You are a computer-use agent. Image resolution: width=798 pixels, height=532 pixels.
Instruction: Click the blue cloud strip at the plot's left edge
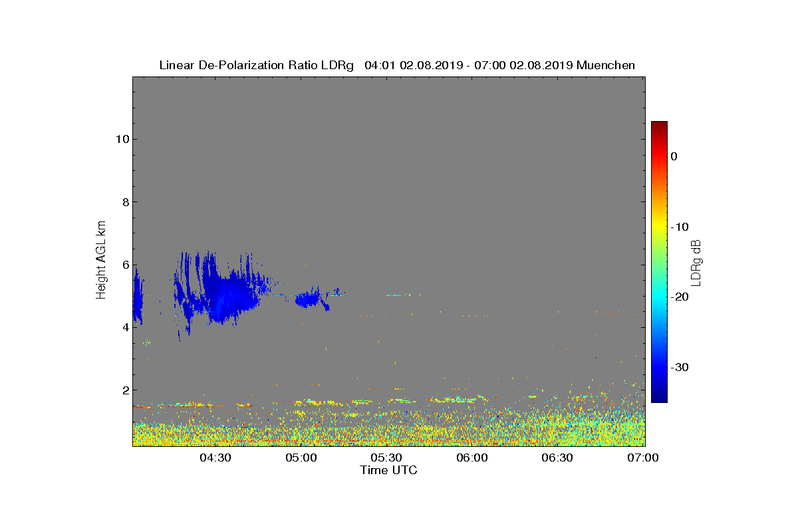[138, 298]
